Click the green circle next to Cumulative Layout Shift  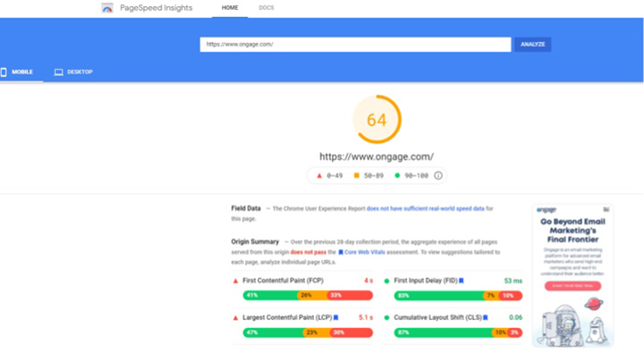[x=387, y=317]
